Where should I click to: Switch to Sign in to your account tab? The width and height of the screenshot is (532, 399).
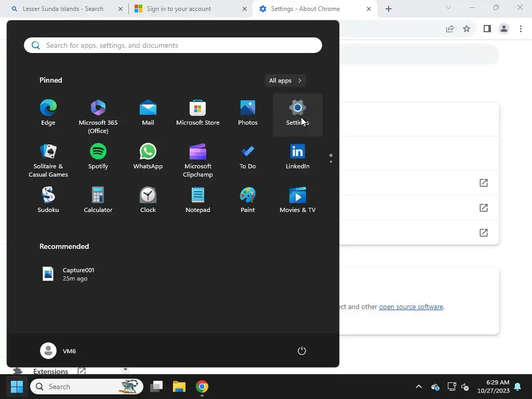pyautogui.click(x=179, y=9)
